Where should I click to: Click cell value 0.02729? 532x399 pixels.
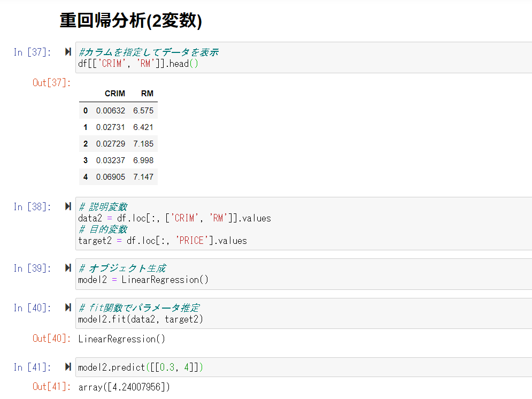point(111,144)
